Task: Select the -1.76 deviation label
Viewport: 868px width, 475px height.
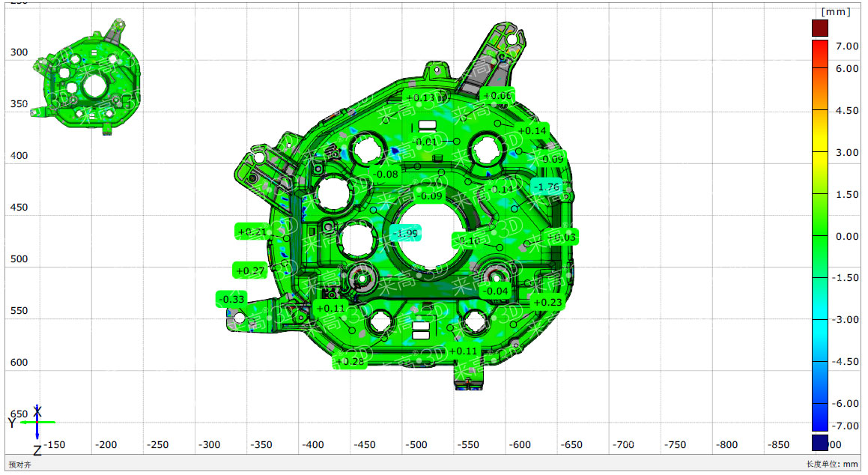Action: pos(549,187)
